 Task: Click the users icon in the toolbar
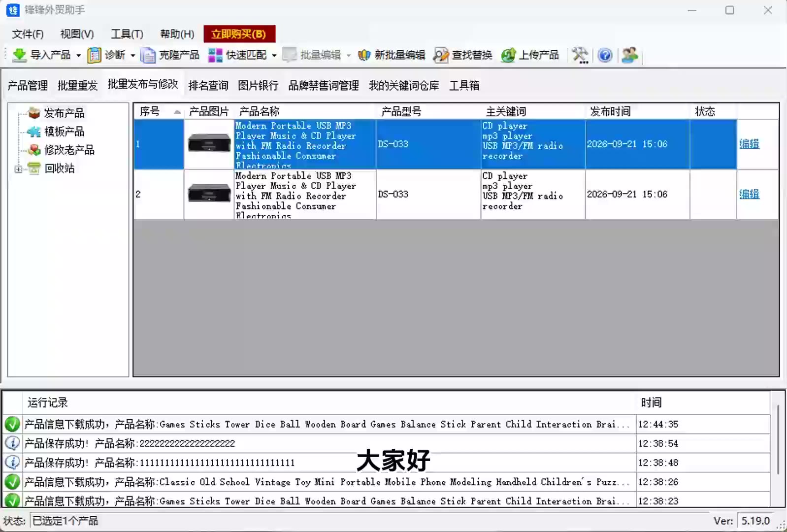[x=629, y=55]
